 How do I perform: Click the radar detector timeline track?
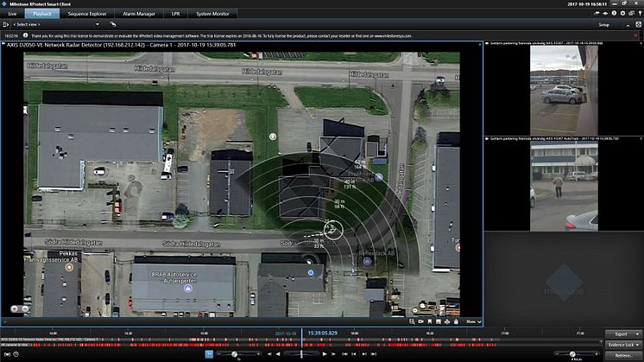pyautogui.click(x=301, y=340)
